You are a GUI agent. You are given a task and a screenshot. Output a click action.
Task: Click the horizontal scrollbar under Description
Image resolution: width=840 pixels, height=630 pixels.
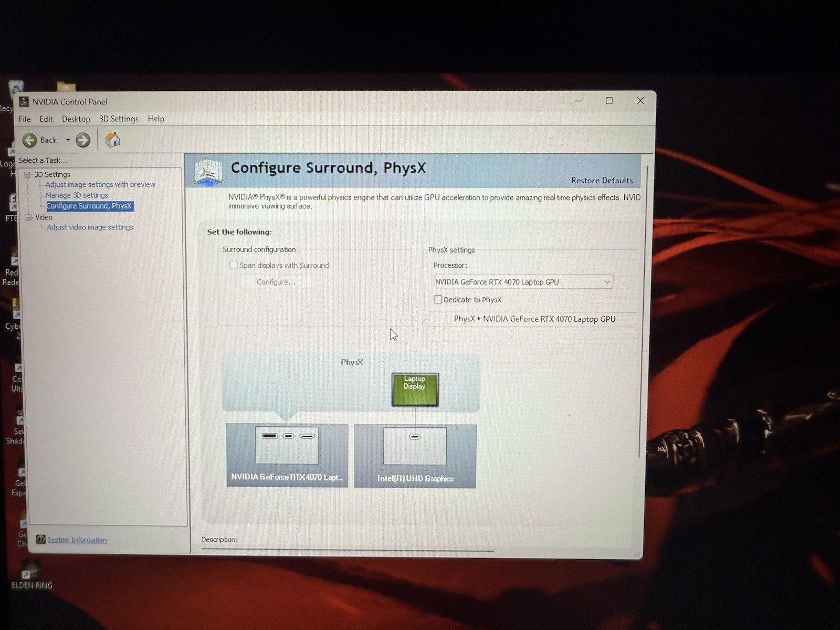348,551
